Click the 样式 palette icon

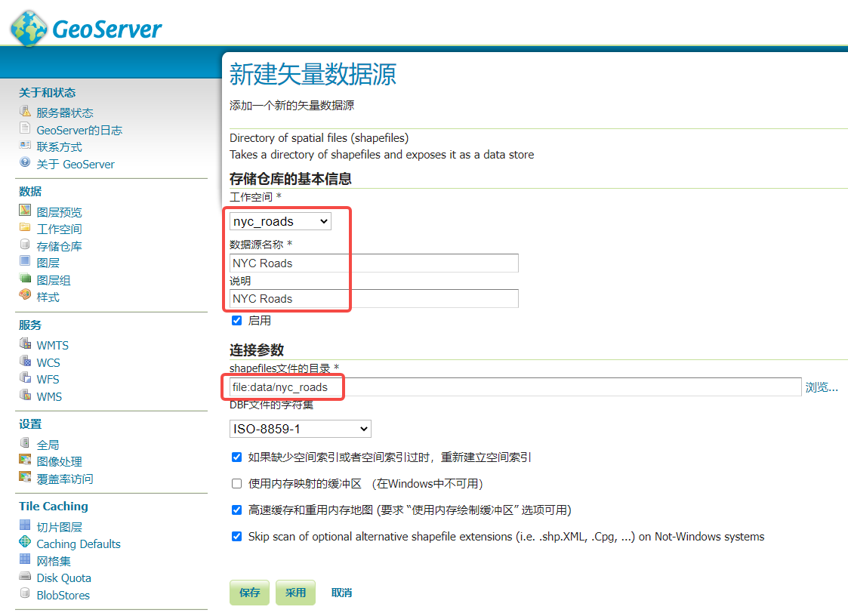25,294
